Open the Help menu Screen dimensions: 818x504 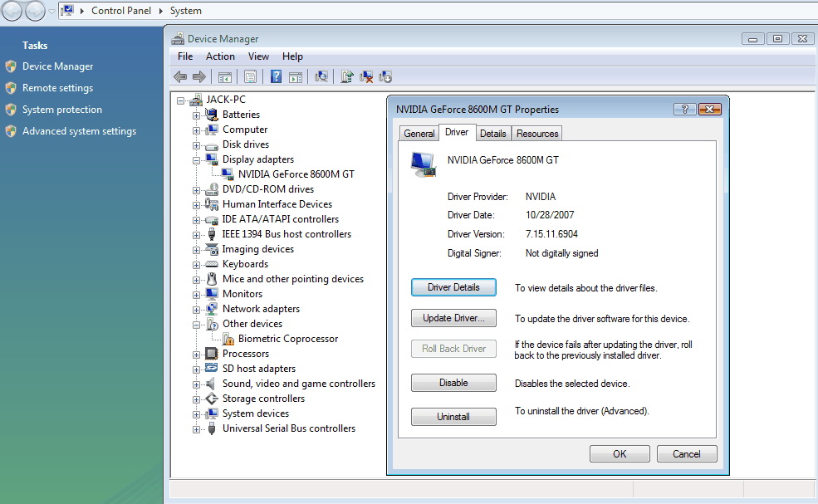pyautogui.click(x=292, y=56)
